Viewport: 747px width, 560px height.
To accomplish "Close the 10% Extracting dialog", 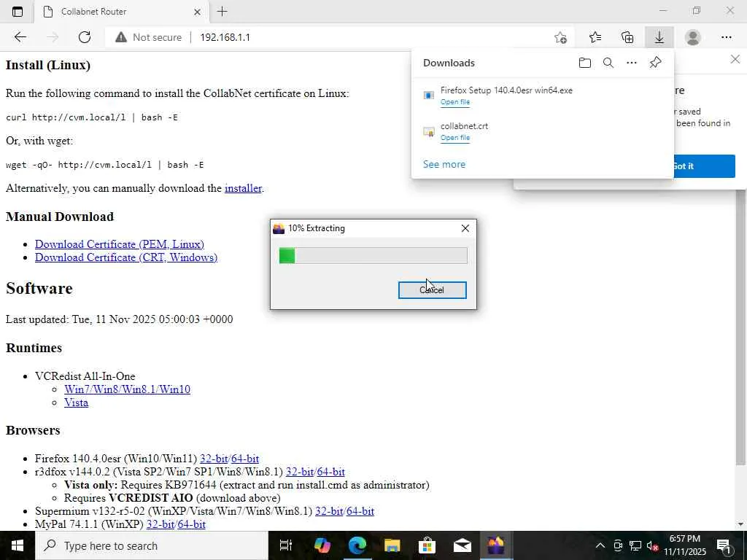I will pos(465,228).
